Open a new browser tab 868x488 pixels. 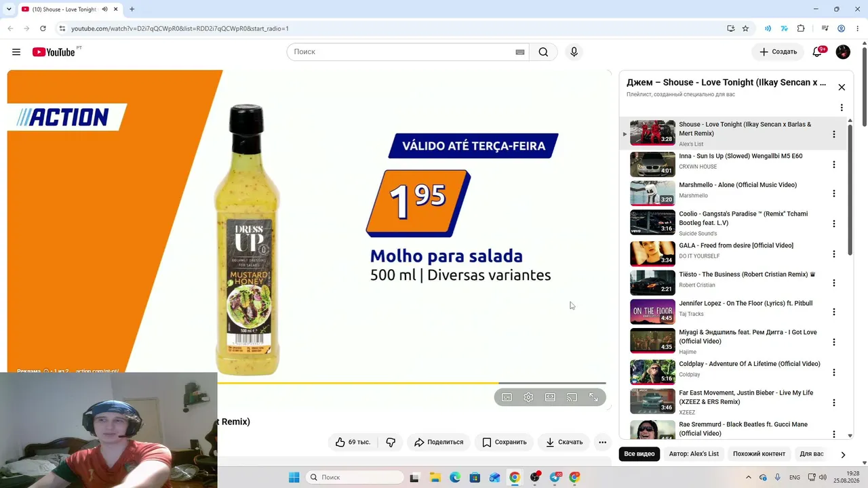click(132, 9)
